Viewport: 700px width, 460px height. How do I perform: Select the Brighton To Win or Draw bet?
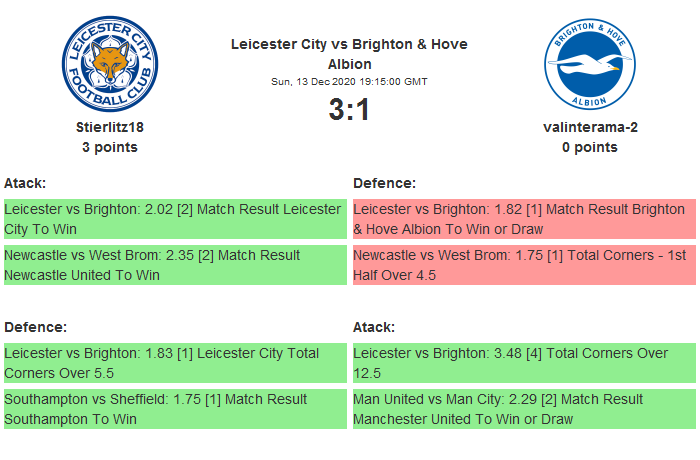(x=523, y=219)
